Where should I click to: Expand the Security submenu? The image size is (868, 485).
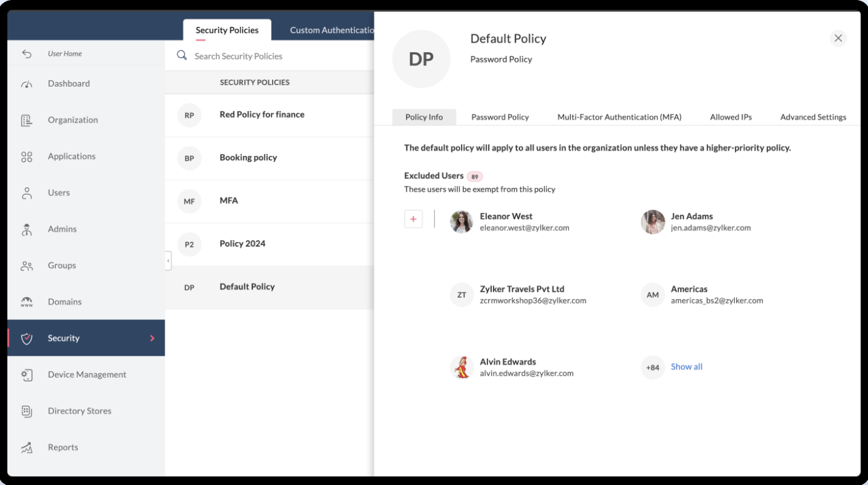click(x=151, y=338)
